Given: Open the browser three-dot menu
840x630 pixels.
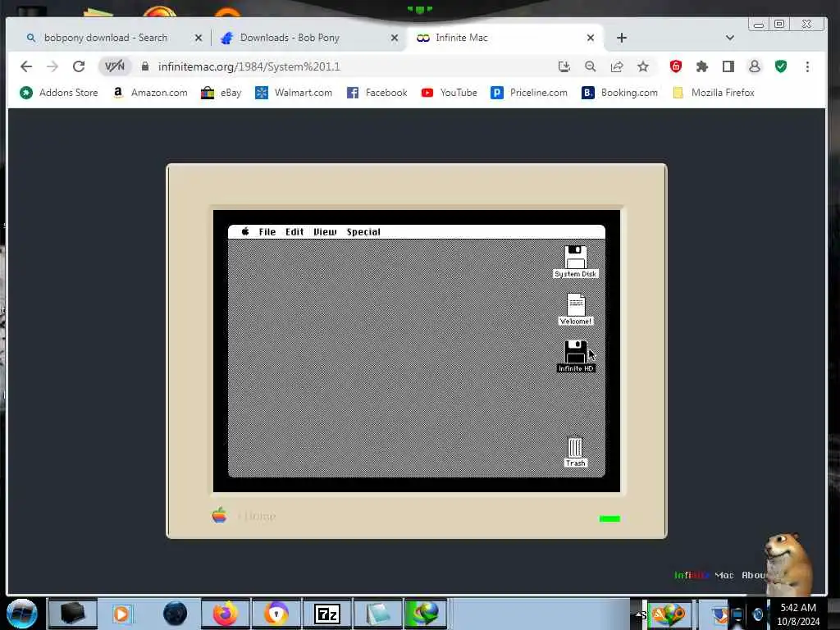Looking at the screenshot, I should pos(807,66).
